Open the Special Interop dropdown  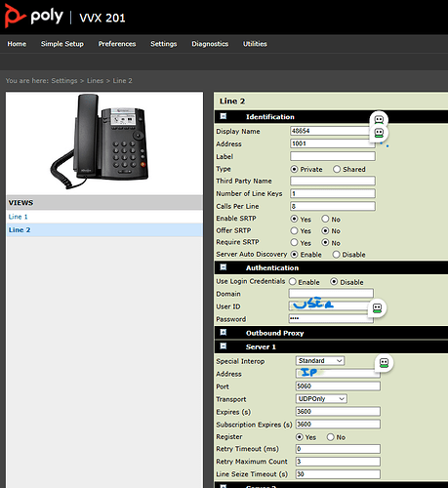pos(320,361)
